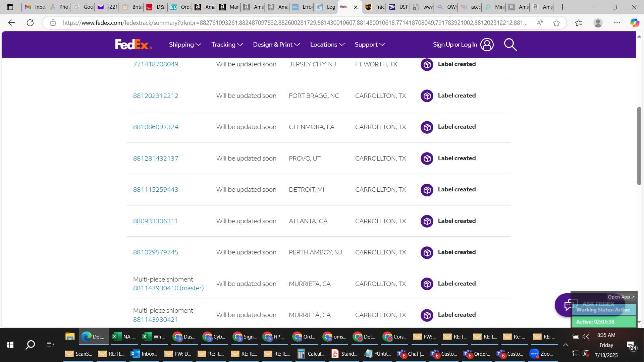Click the user profile circle icon
This screenshot has width=644, height=362.
click(487, 45)
